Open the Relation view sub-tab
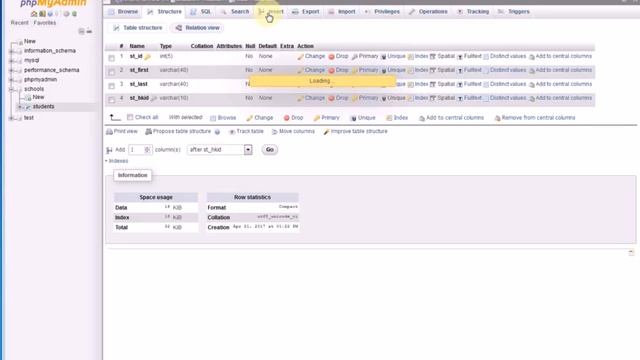Image resolution: width=640 pixels, height=360 pixels. pos(198,28)
